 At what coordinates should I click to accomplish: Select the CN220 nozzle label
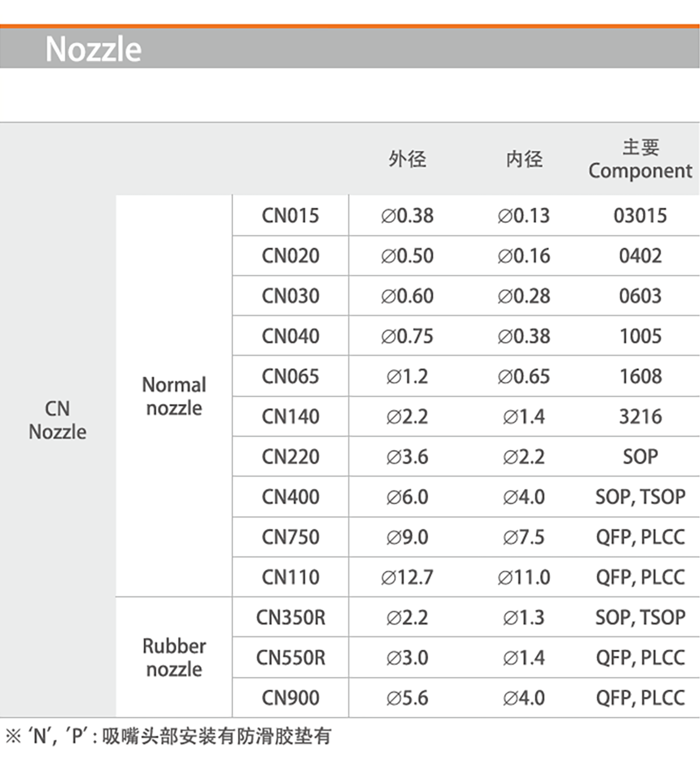coord(290,456)
